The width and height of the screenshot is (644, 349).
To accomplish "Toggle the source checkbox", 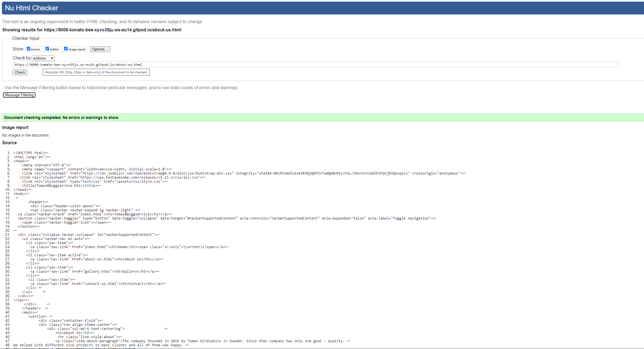I will pos(29,49).
